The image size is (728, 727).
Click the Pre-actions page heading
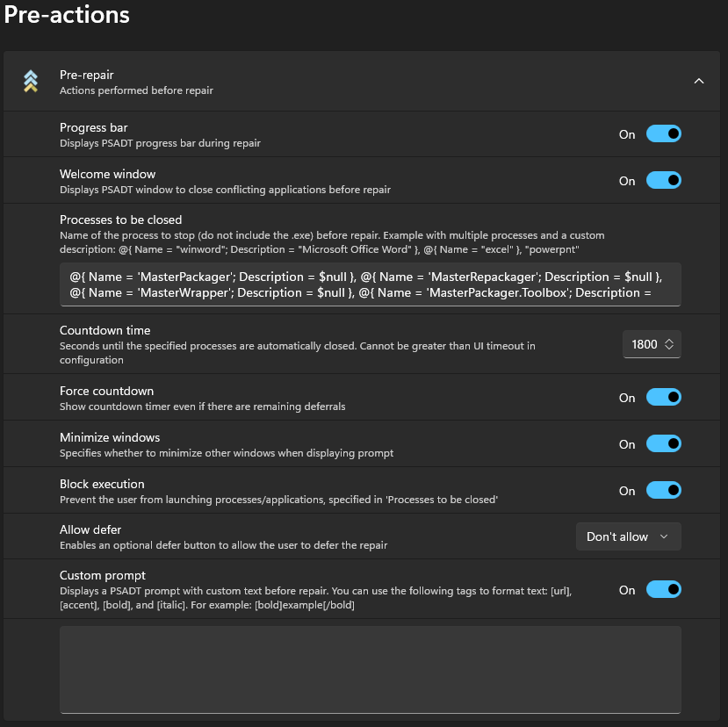67,15
